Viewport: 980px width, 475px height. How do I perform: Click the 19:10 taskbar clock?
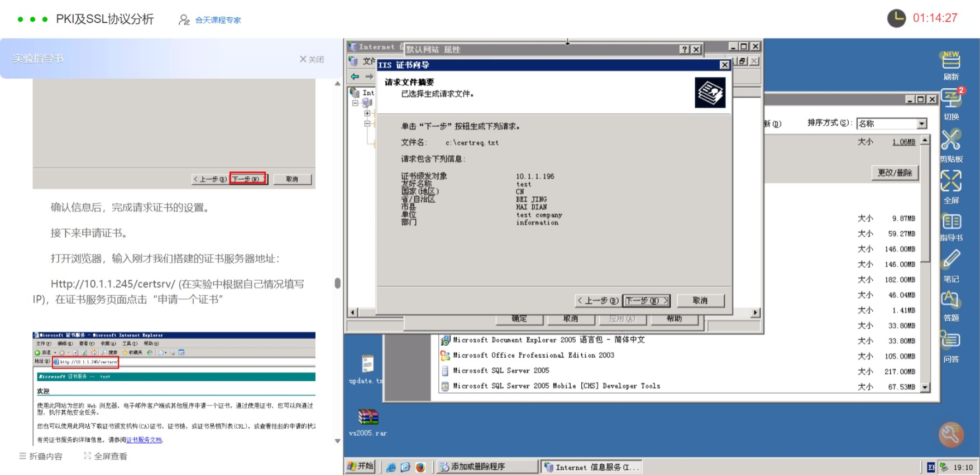click(963, 468)
